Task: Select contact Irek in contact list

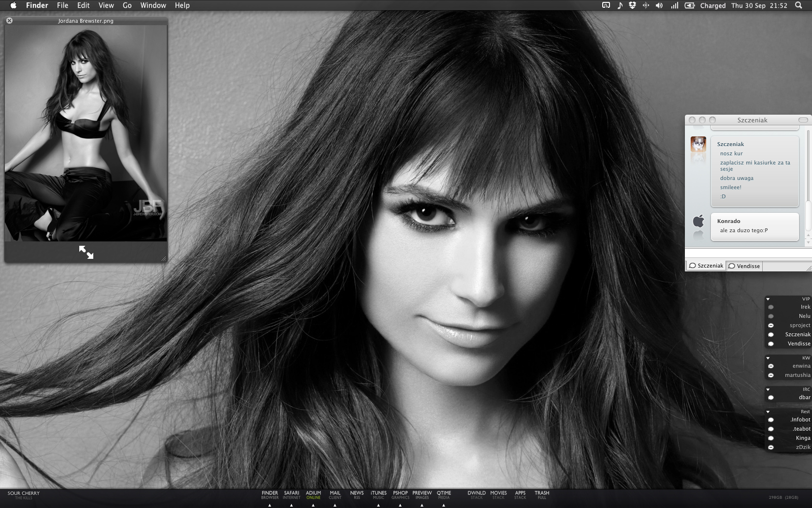Action: (788, 307)
